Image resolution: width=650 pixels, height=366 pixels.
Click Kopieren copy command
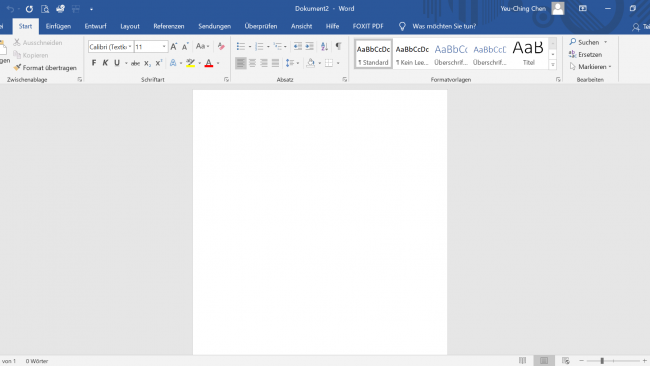pyautogui.click(x=31, y=55)
